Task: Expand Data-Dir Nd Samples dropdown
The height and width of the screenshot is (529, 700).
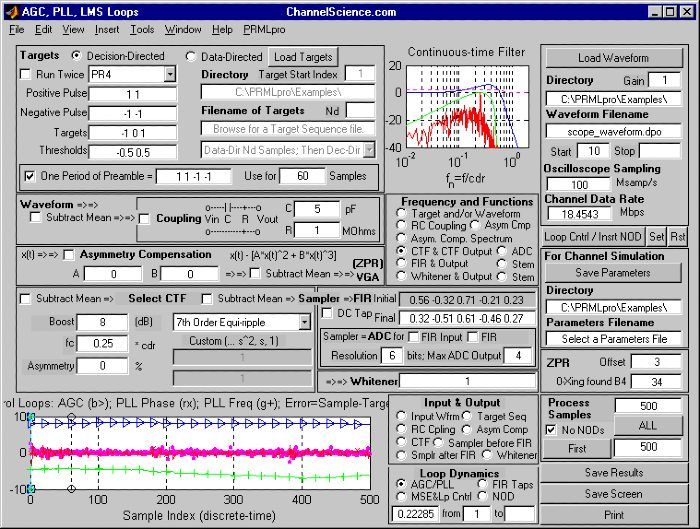Action: coord(369,150)
